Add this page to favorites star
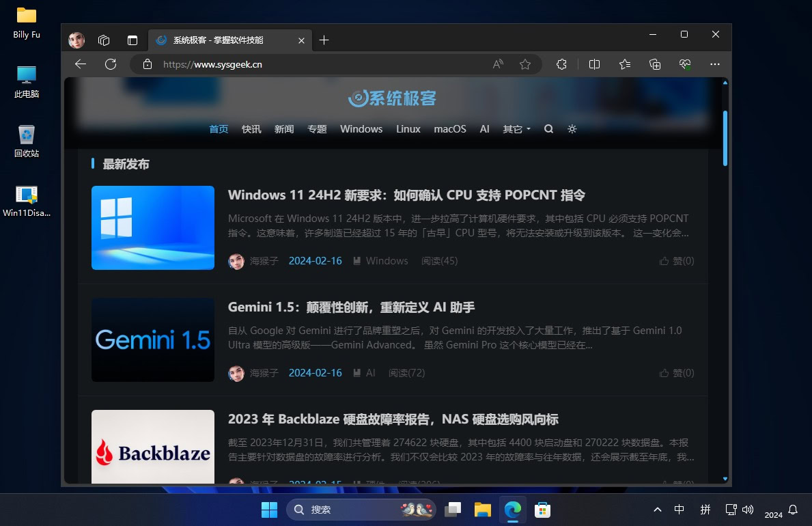The image size is (812, 526). 525,64
